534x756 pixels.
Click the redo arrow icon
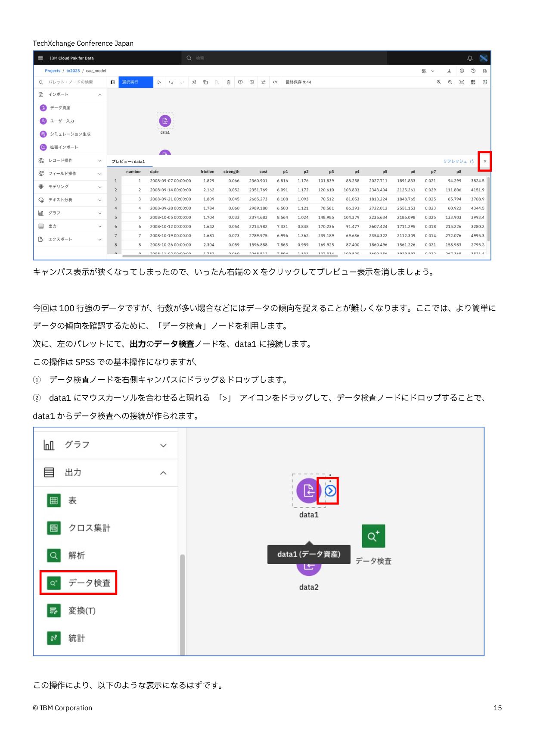coord(182,82)
